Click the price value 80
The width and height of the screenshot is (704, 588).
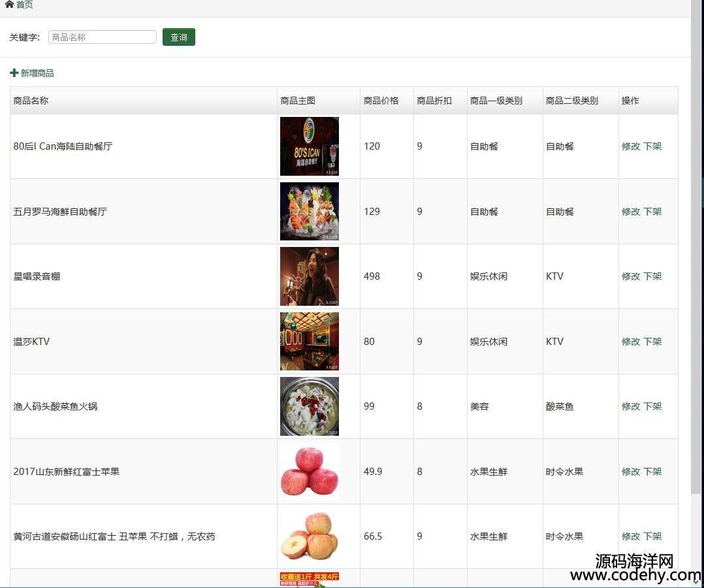pyautogui.click(x=369, y=342)
